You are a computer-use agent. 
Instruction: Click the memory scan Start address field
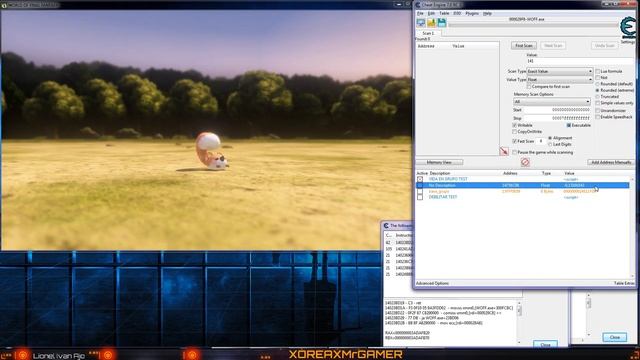click(x=557, y=110)
